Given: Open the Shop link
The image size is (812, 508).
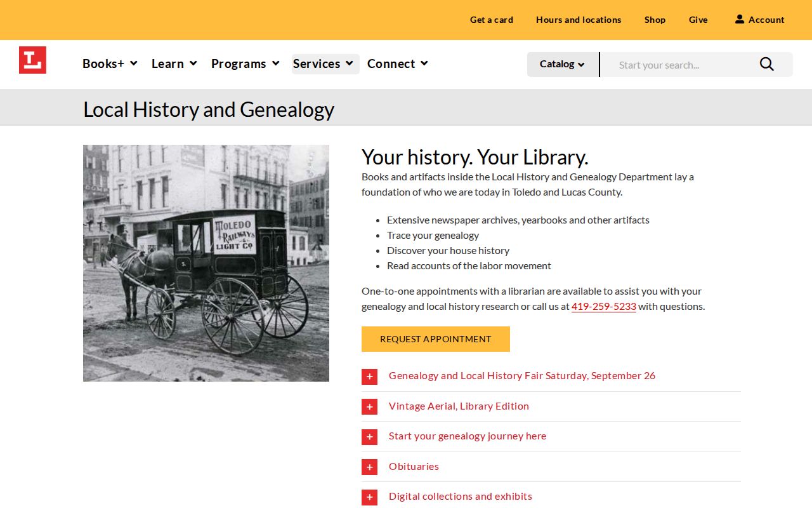Looking at the screenshot, I should coord(655,20).
